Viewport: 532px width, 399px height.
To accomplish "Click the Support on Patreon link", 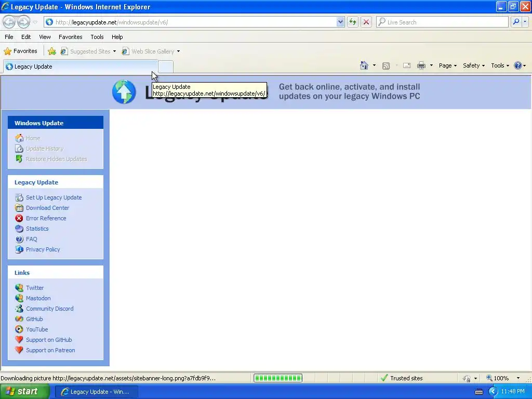I will pyautogui.click(x=50, y=350).
